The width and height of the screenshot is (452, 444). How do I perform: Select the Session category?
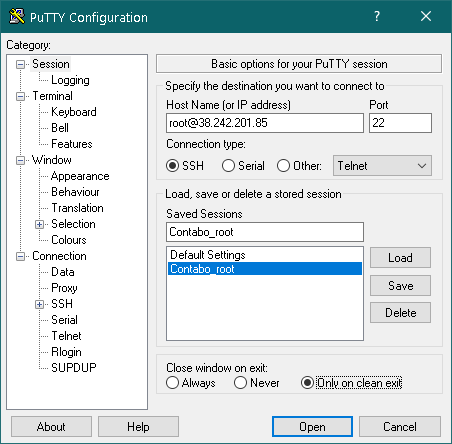51,64
